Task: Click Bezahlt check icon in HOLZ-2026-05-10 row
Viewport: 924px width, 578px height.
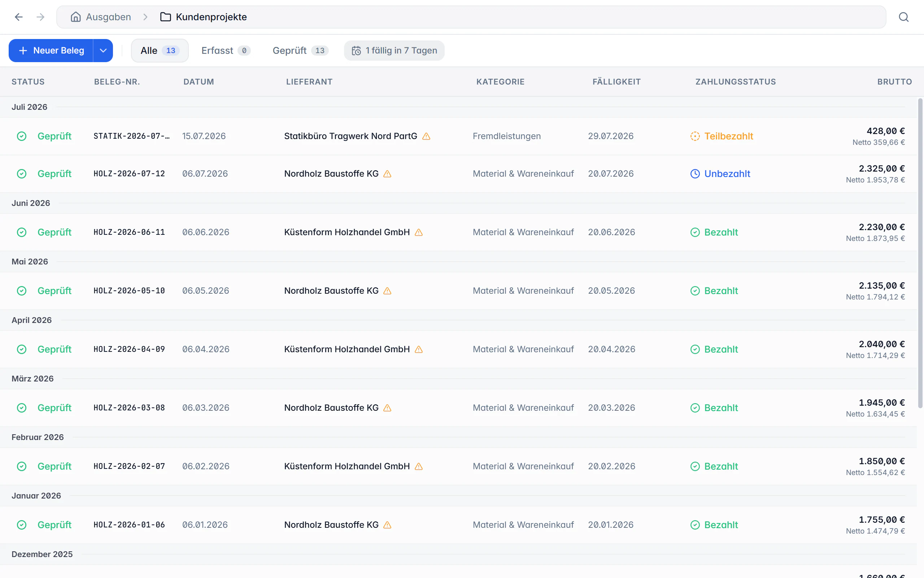Action: coord(695,290)
